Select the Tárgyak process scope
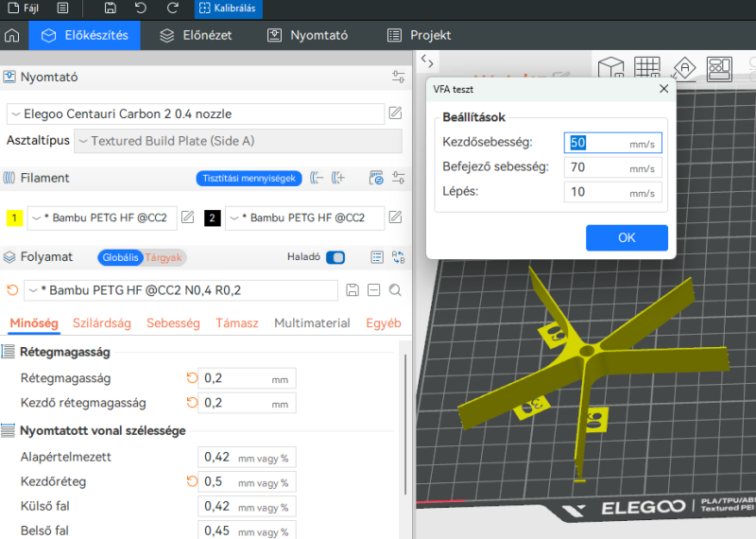The width and height of the screenshot is (756, 539). coord(163,257)
